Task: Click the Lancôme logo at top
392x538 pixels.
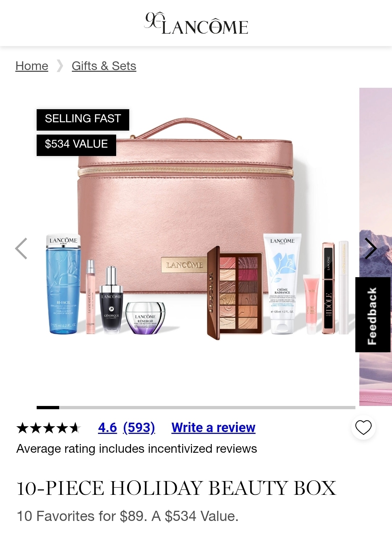Action: pyautogui.click(x=196, y=24)
